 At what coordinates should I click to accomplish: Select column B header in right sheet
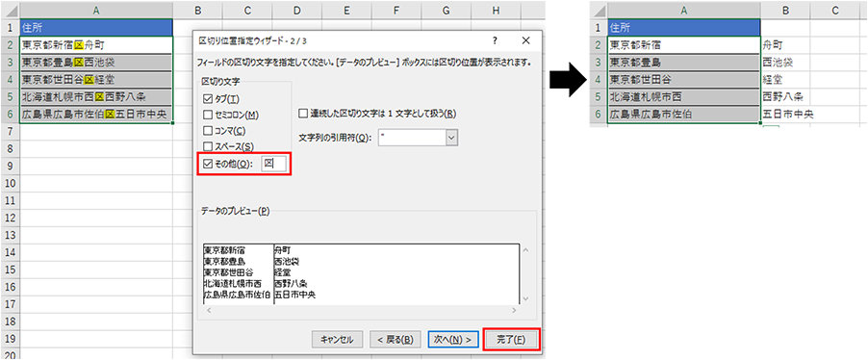(x=785, y=10)
